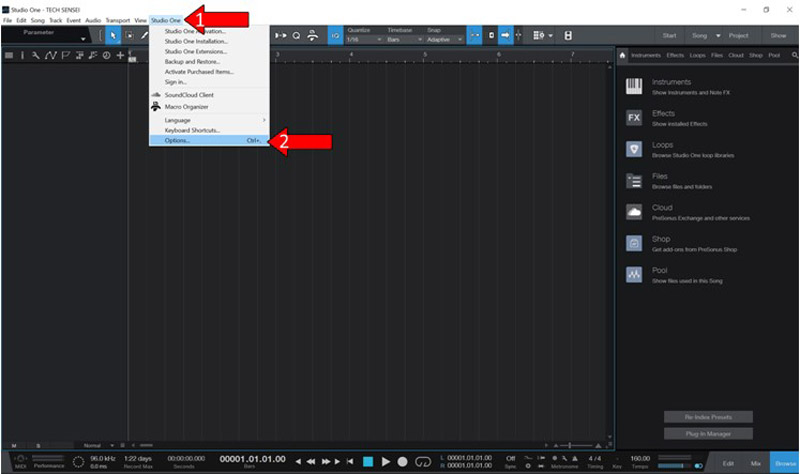Search the browser magnifier icon
Screen dimensions: 800x474
point(794,55)
